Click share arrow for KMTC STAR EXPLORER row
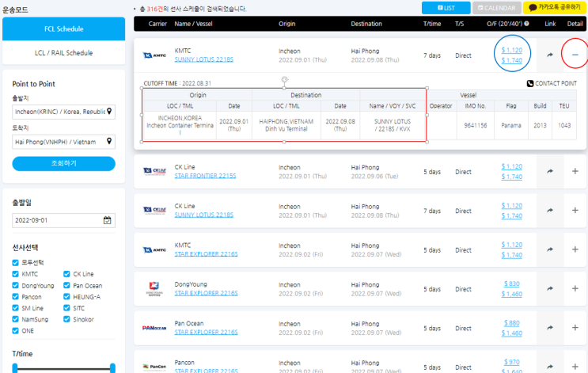This screenshot has width=588, height=373. (x=550, y=249)
